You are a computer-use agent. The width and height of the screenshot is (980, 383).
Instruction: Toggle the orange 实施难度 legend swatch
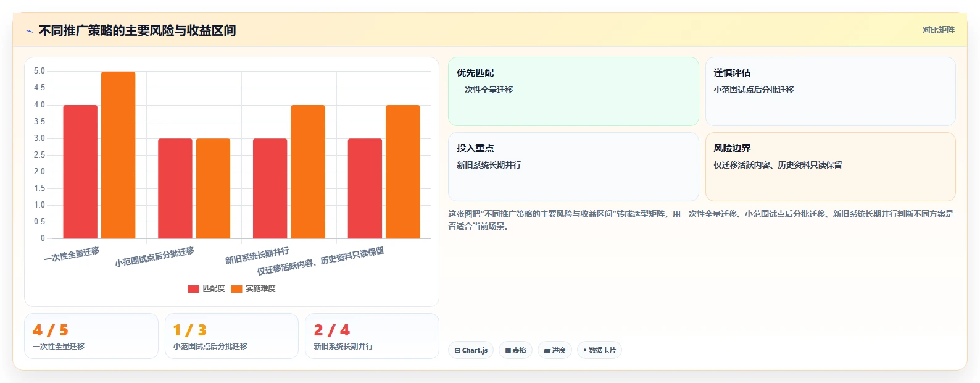point(236,288)
